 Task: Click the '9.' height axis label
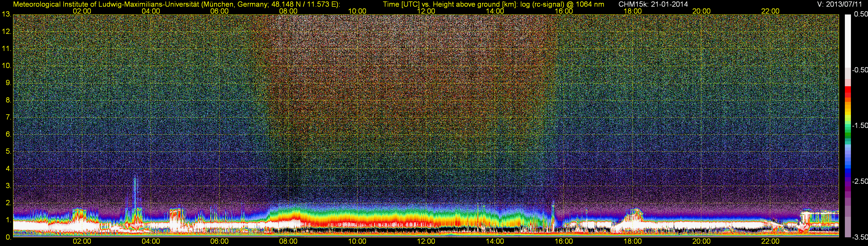click(8, 83)
